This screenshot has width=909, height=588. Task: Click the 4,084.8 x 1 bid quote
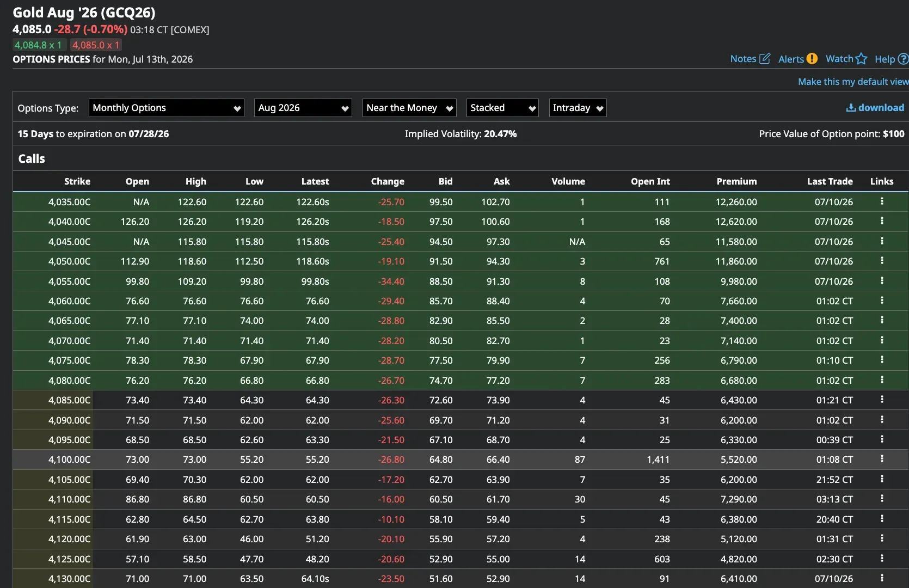pos(38,45)
